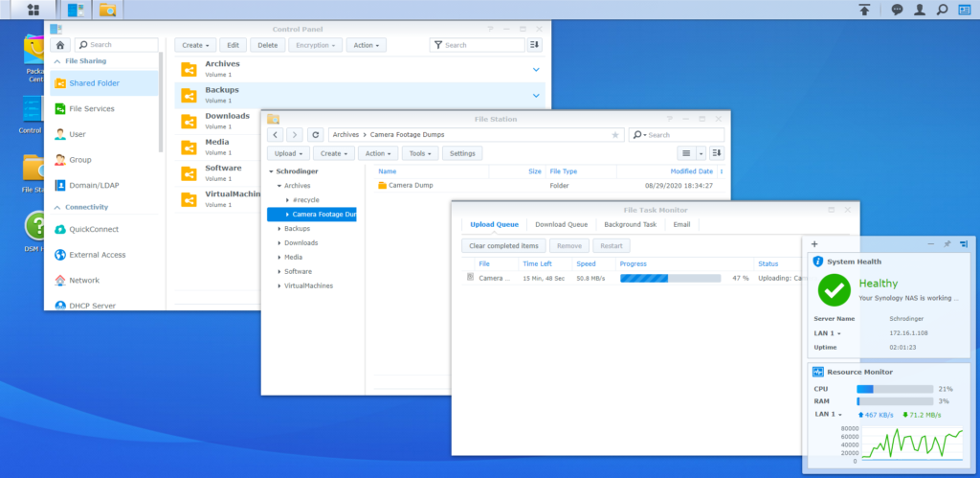Expand the Backups tree node in File Station
The width and height of the screenshot is (980, 478).
pyautogui.click(x=278, y=229)
